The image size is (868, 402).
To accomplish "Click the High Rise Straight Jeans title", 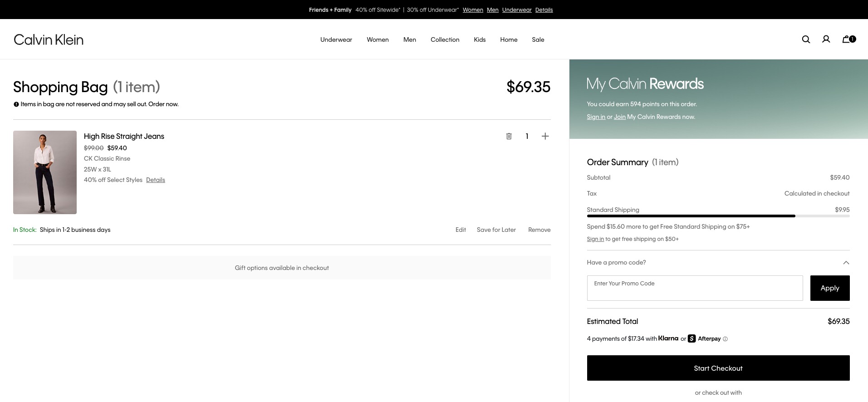I will (124, 136).
